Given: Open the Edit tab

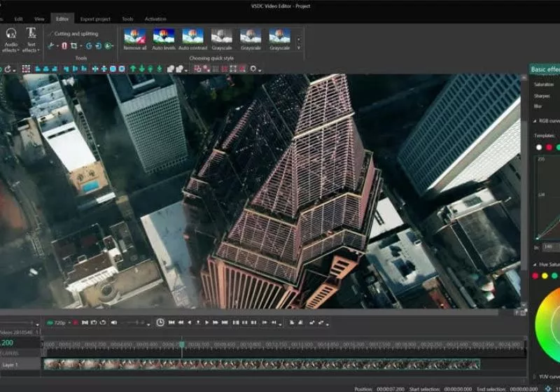Looking at the screenshot, I should (x=19, y=19).
